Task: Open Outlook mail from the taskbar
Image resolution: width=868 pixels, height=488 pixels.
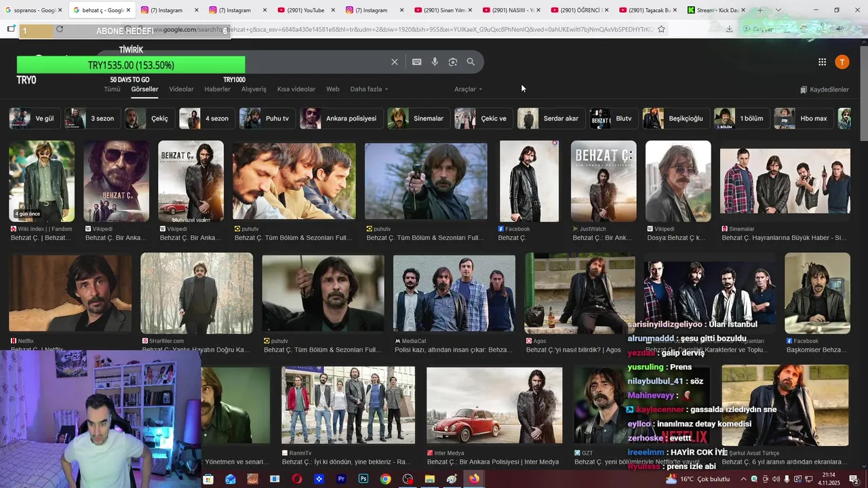Action: pyautogui.click(x=231, y=479)
